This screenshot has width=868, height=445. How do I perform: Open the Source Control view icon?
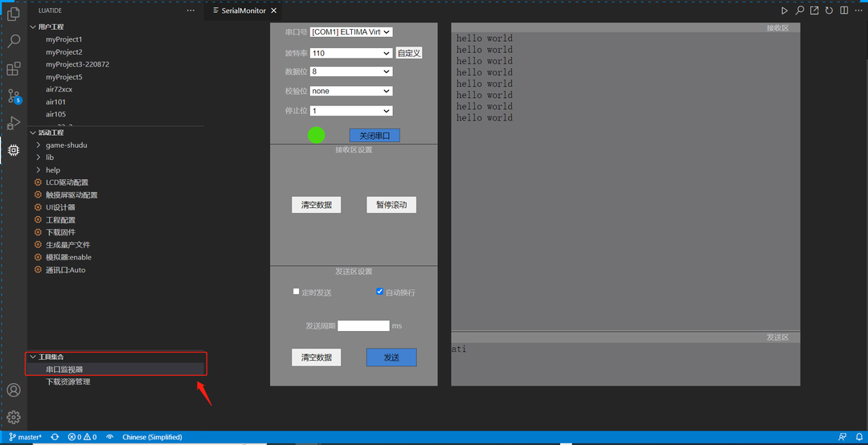[x=14, y=96]
